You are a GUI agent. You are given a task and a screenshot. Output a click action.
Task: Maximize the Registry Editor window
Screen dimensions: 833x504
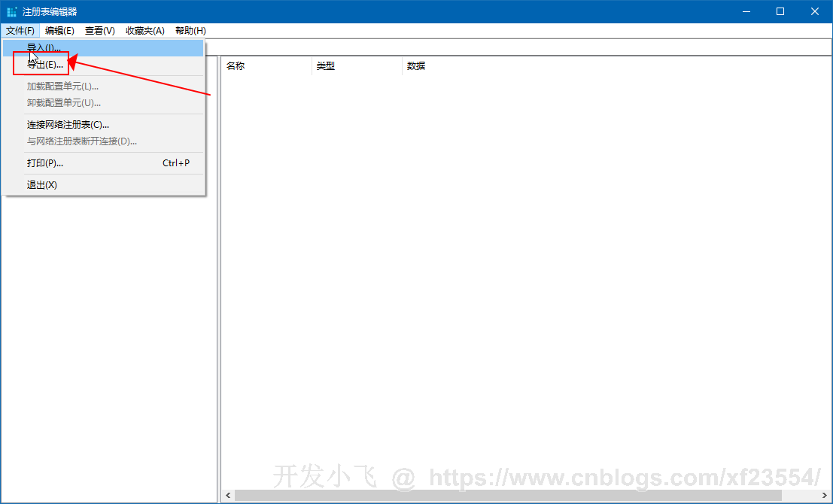(x=780, y=11)
